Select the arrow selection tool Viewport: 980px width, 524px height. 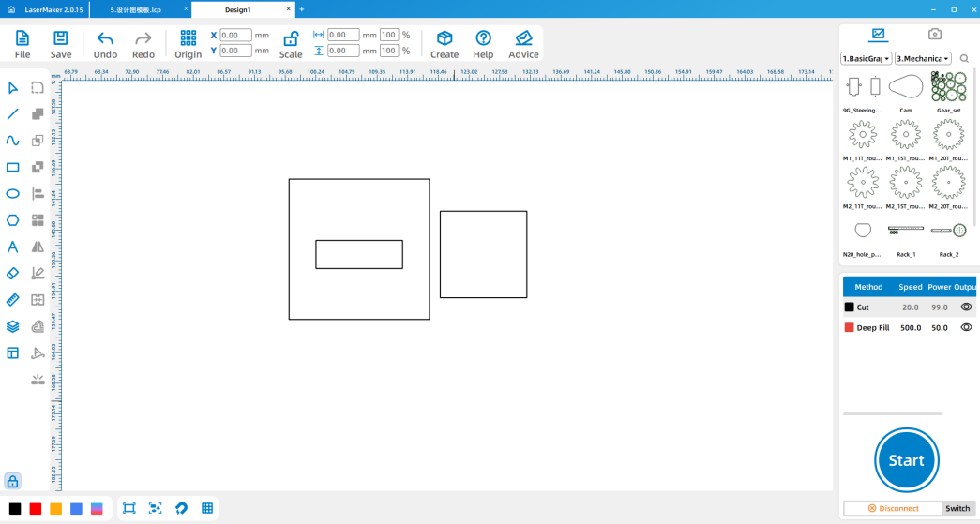point(12,88)
